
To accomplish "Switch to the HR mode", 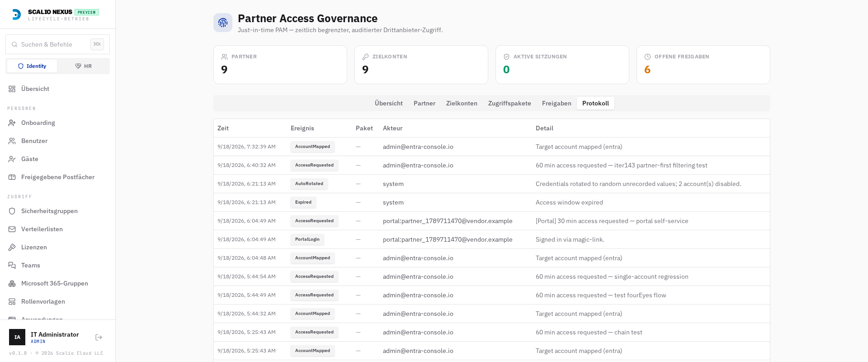I will point(83,66).
